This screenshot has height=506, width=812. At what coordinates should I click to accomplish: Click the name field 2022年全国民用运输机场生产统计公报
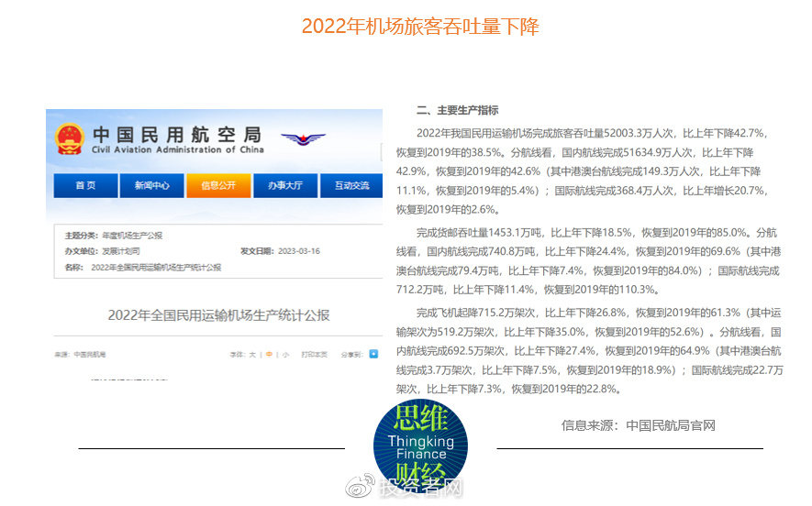[x=156, y=268]
